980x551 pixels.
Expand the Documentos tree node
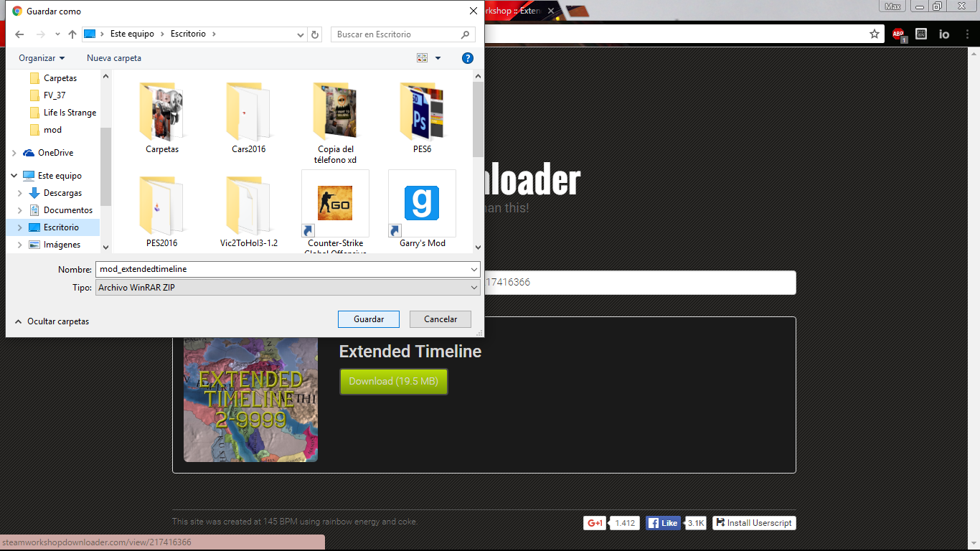[20, 210]
